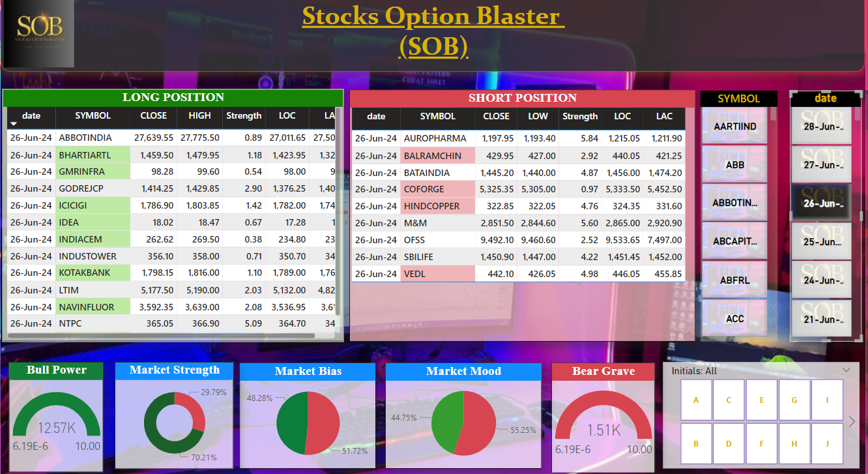
Task: Select initial J tile
Action: pos(828,443)
